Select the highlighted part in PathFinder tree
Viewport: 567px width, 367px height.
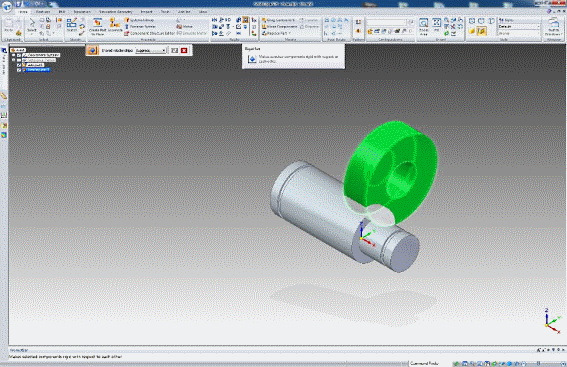[x=37, y=70]
